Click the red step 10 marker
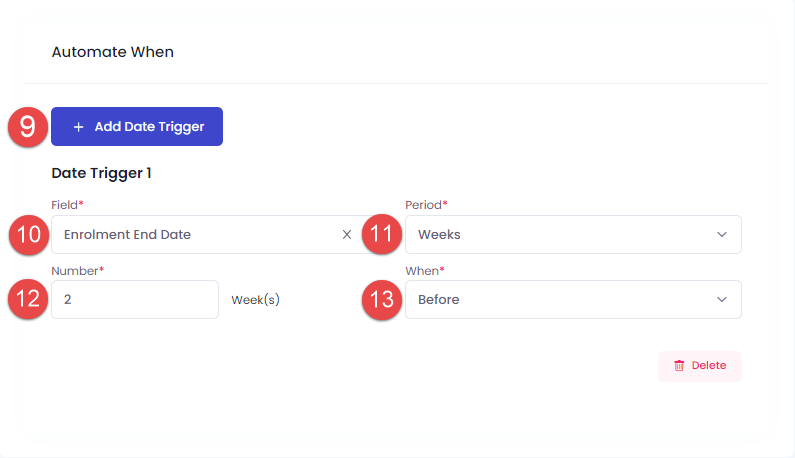 point(29,234)
